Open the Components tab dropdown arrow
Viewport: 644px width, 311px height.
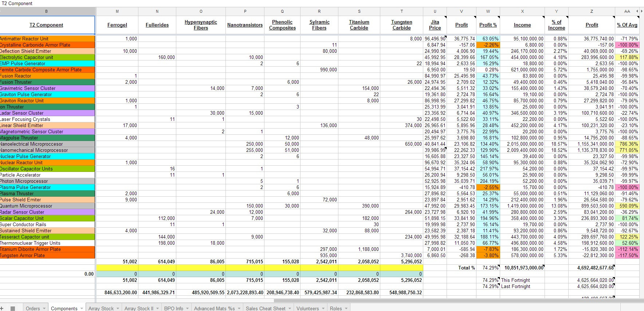[82, 308]
